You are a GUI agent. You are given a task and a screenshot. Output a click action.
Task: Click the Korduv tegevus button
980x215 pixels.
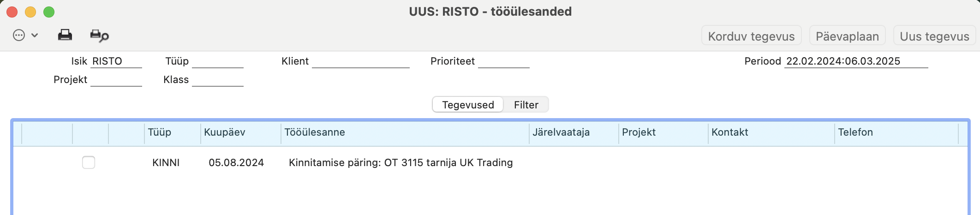pos(751,36)
